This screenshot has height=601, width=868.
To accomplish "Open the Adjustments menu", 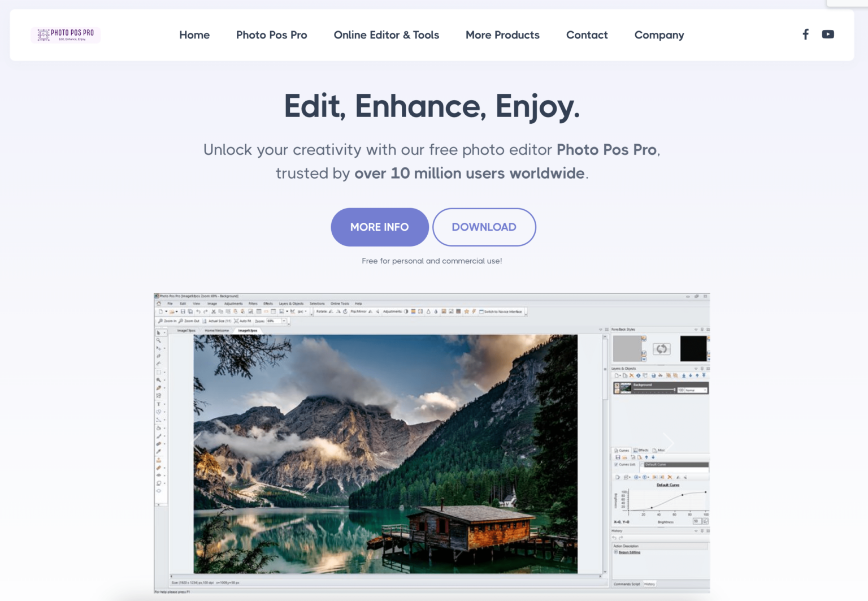I will point(234,304).
